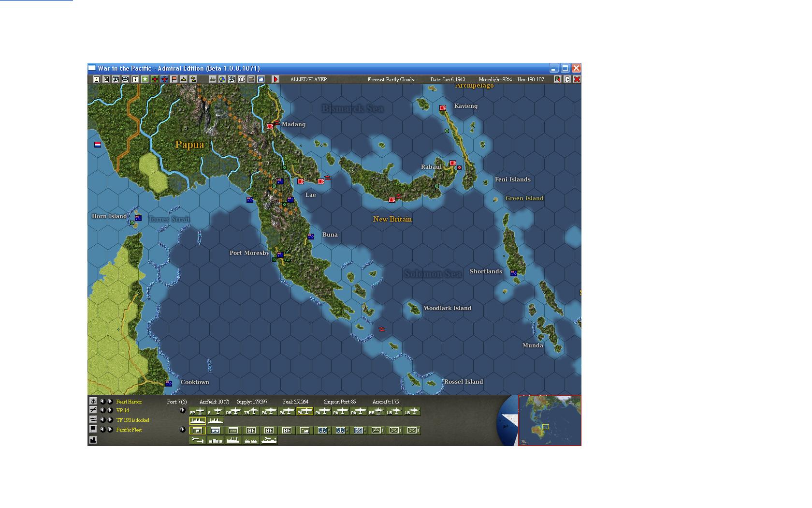Select next task force after TF 193
Viewport: 812px width, 508px height.
[x=110, y=419]
